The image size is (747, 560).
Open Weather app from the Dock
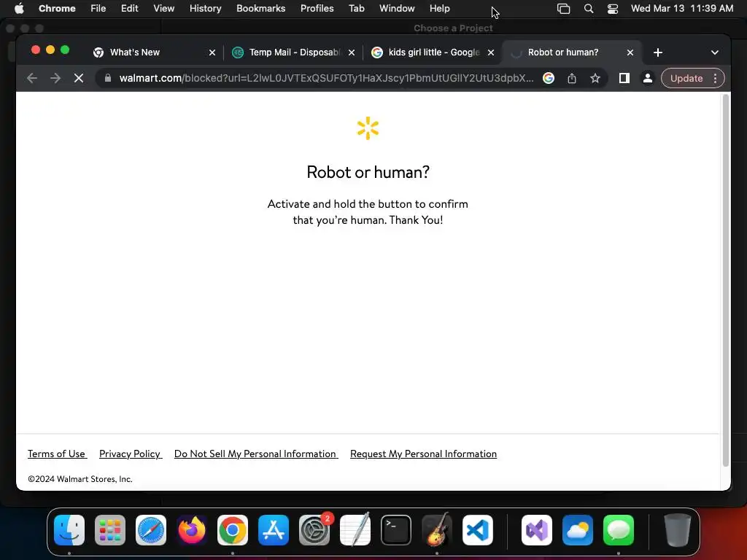pyautogui.click(x=578, y=530)
